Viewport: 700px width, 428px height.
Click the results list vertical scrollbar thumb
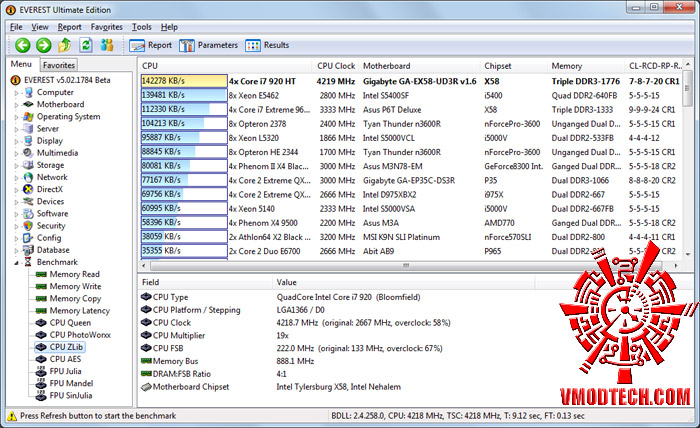tap(688, 88)
